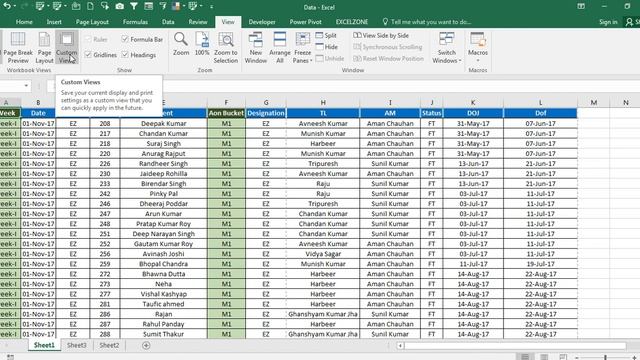Switch to Sheet2 tab
Viewport: 640px width, 360px height.
click(109, 345)
